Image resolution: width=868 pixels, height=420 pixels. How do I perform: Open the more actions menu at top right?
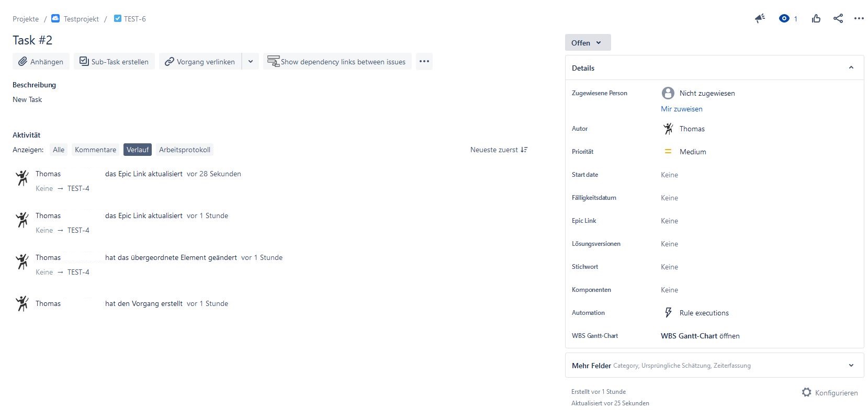[x=859, y=18]
